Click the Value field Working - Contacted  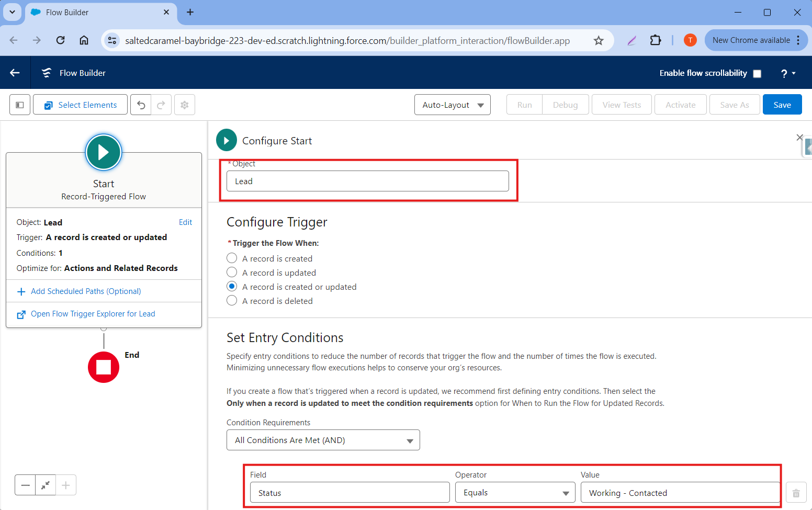coord(681,493)
